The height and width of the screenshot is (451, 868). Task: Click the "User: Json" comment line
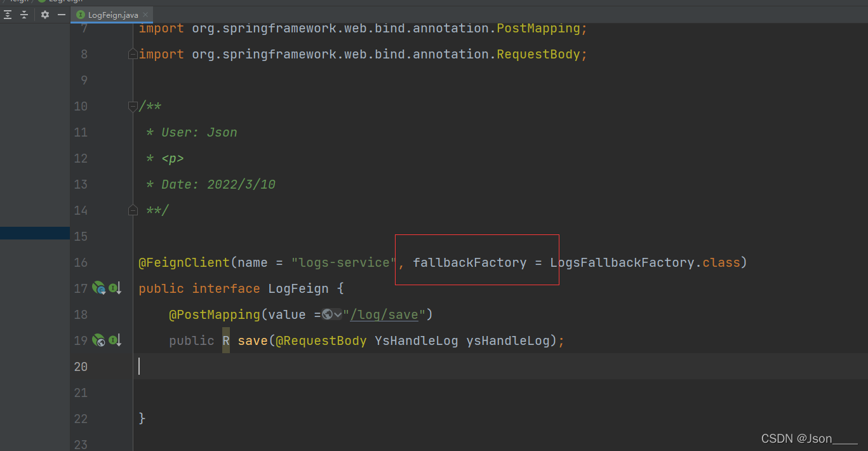(x=192, y=132)
